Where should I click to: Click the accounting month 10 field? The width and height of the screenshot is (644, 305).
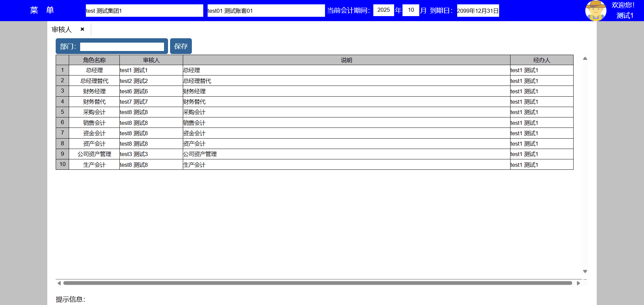[411, 10]
